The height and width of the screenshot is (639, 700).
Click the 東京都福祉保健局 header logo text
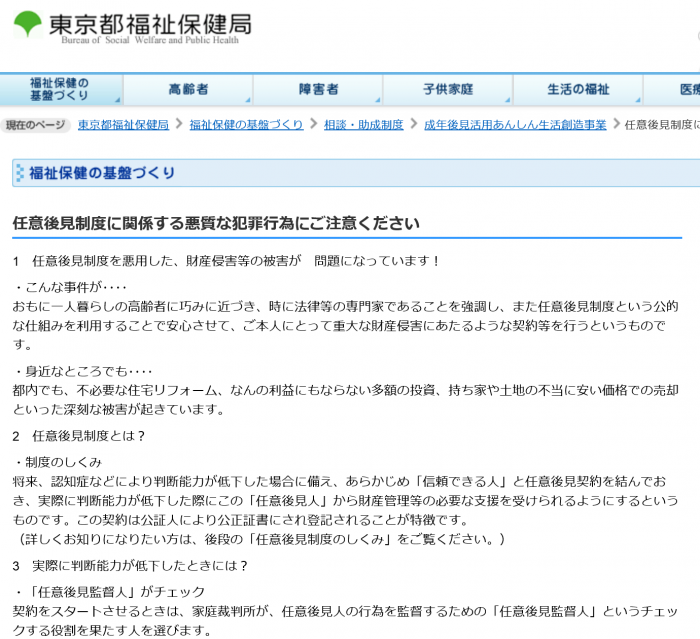tap(149, 24)
